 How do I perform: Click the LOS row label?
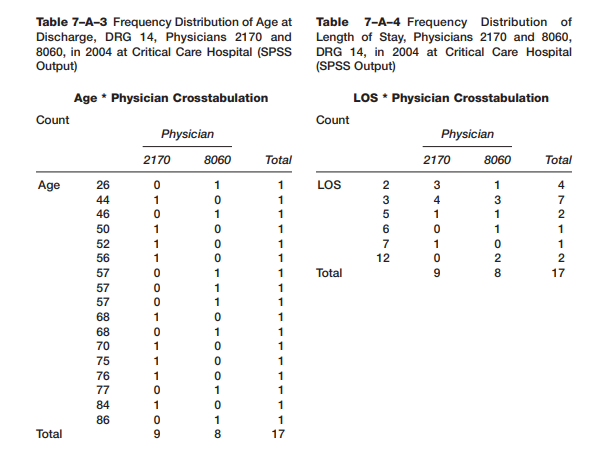coord(328,185)
